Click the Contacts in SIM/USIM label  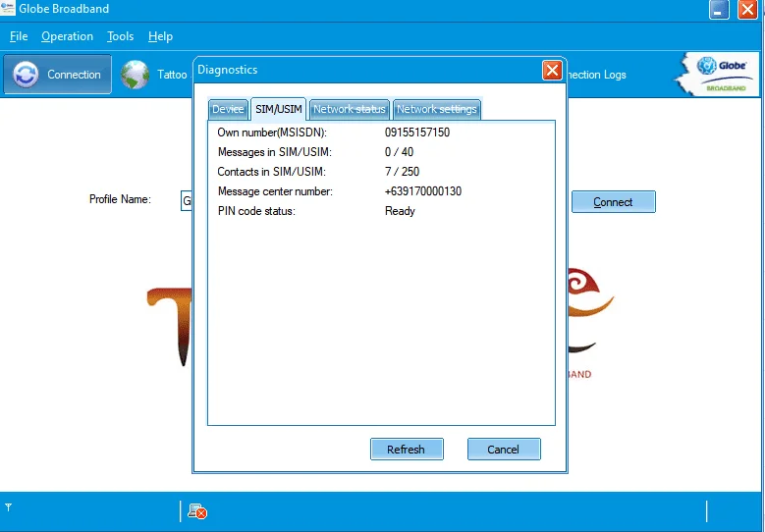coord(271,172)
